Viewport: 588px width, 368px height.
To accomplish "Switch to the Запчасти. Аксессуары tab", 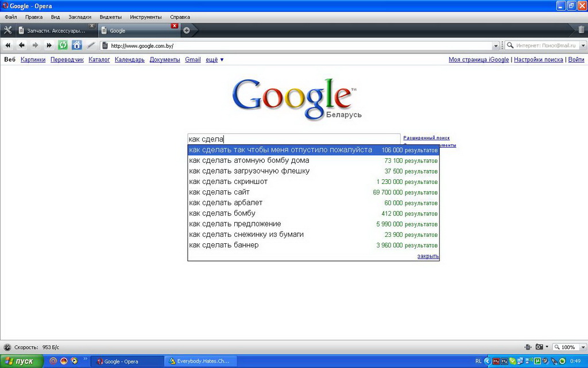I will [56, 30].
